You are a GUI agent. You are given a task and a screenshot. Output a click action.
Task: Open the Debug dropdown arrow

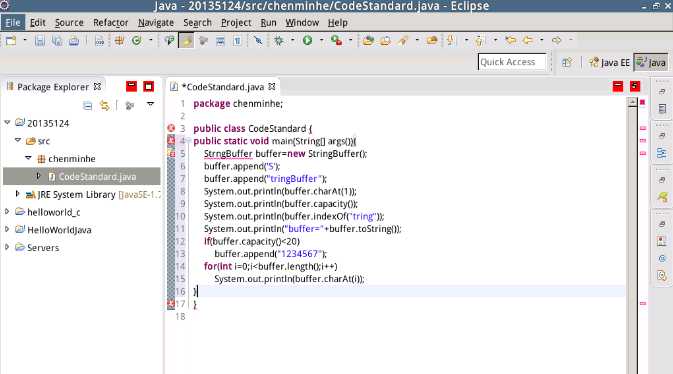293,40
